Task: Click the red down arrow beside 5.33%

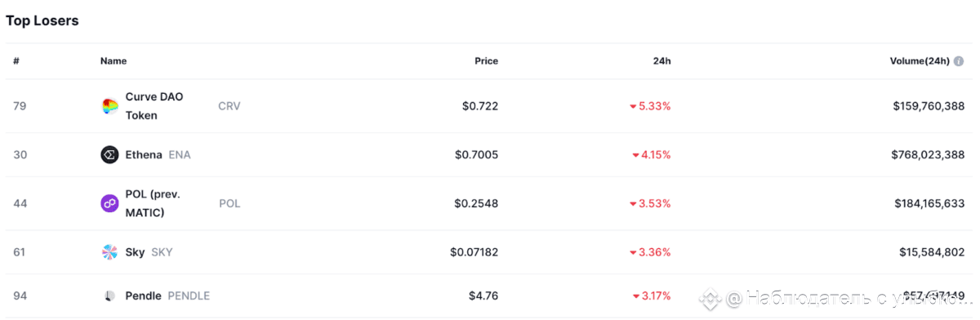Action: [633, 107]
